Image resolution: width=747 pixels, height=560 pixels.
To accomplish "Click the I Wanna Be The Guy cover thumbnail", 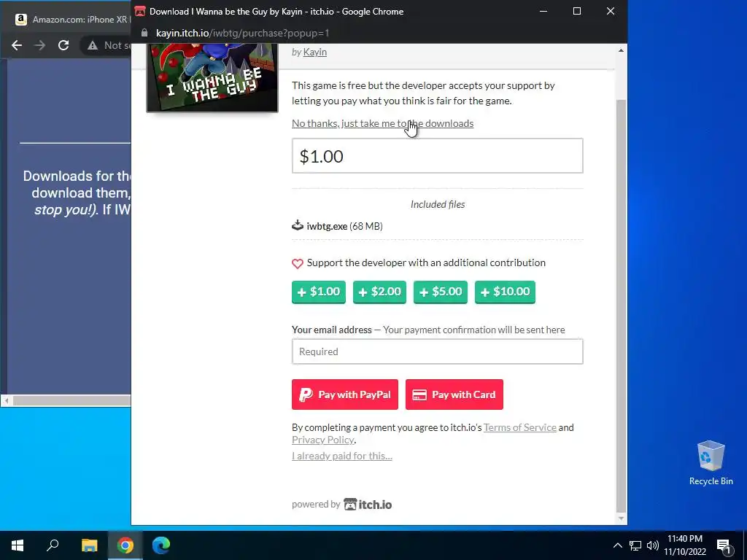I will coord(212,77).
